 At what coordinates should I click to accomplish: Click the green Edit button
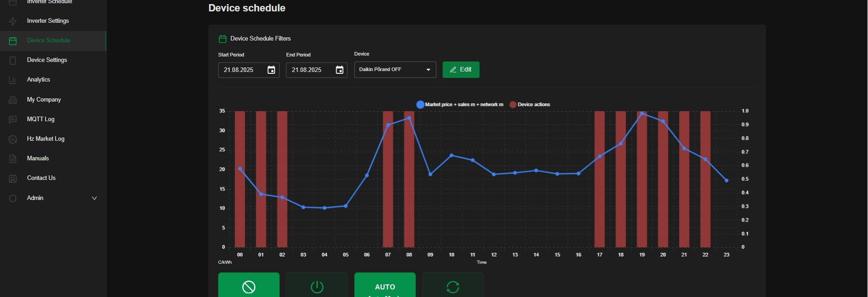[x=460, y=70]
